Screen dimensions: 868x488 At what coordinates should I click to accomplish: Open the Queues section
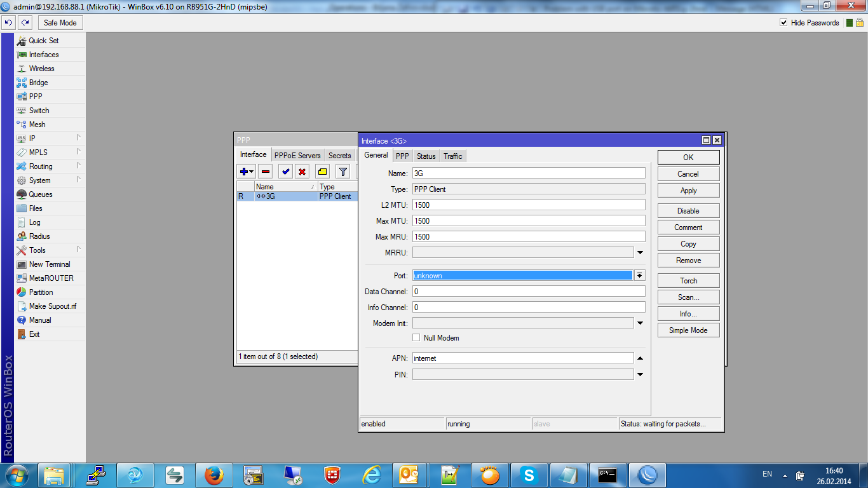point(50,194)
